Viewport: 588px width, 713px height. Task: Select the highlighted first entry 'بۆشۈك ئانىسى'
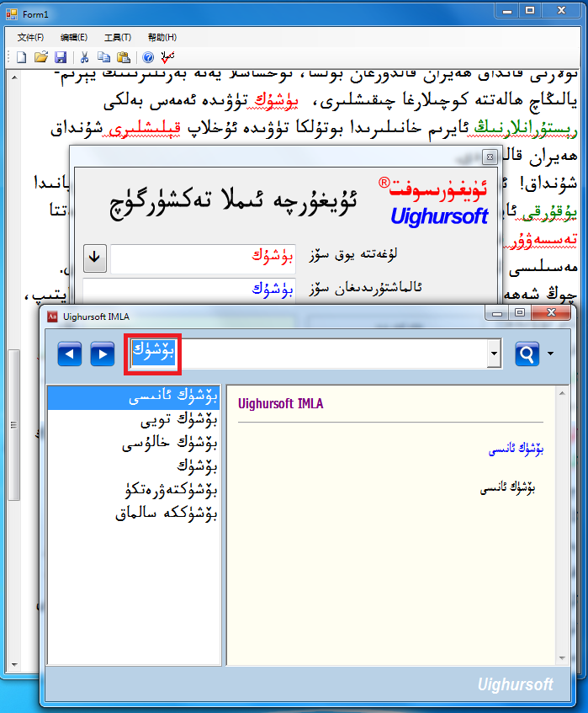point(134,398)
